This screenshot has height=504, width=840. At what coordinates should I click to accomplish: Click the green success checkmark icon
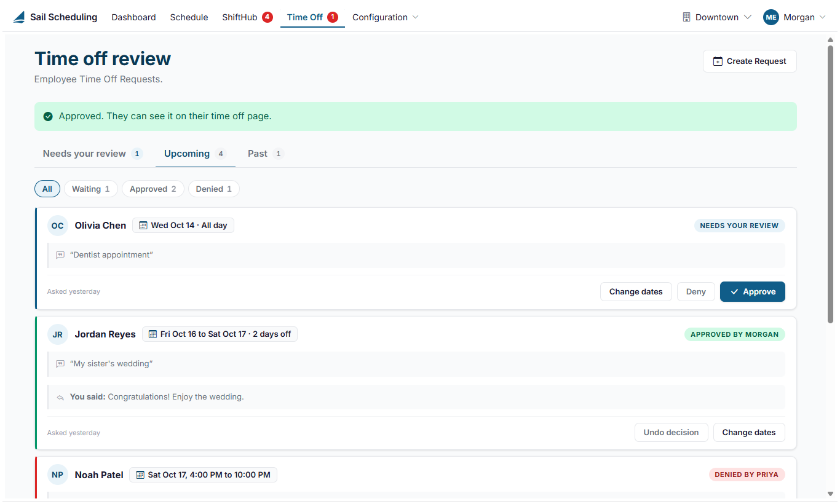[x=48, y=116]
